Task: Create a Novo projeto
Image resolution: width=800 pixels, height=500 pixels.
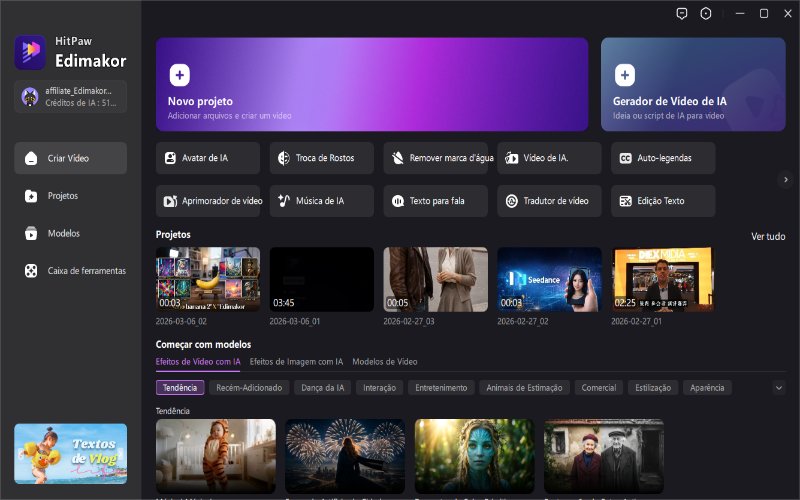Action: pos(372,85)
